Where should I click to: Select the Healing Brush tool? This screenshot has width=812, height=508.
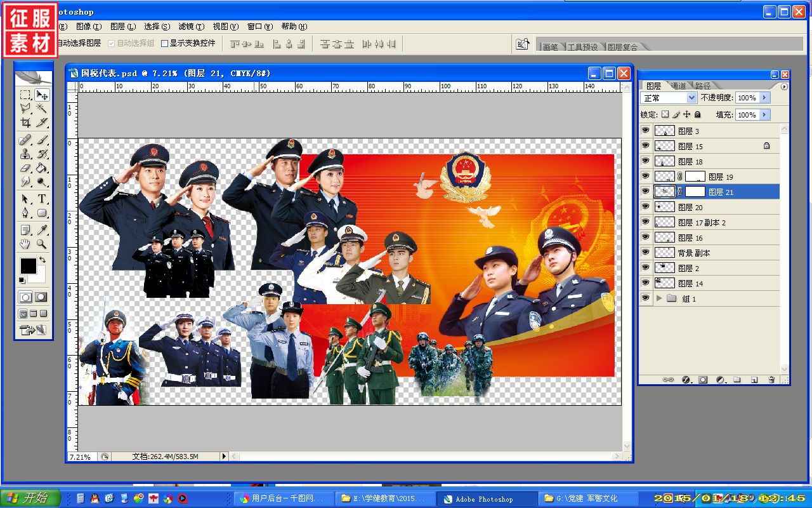point(25,140)
